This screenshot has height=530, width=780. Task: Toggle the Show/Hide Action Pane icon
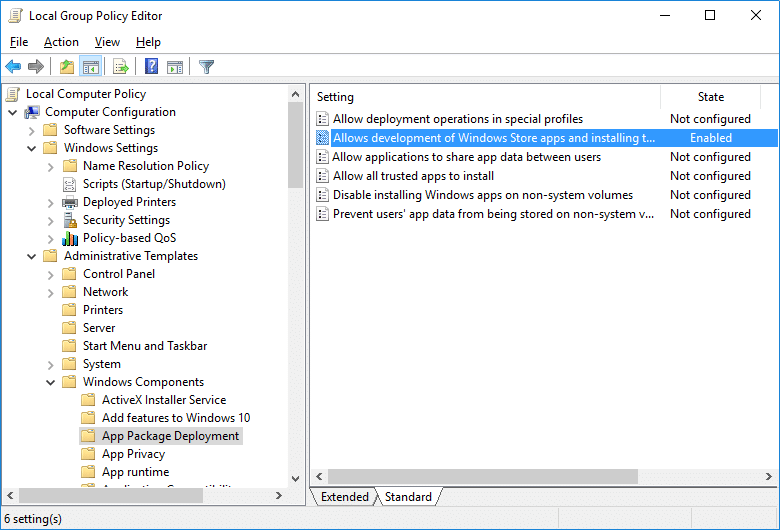[175, 67]
